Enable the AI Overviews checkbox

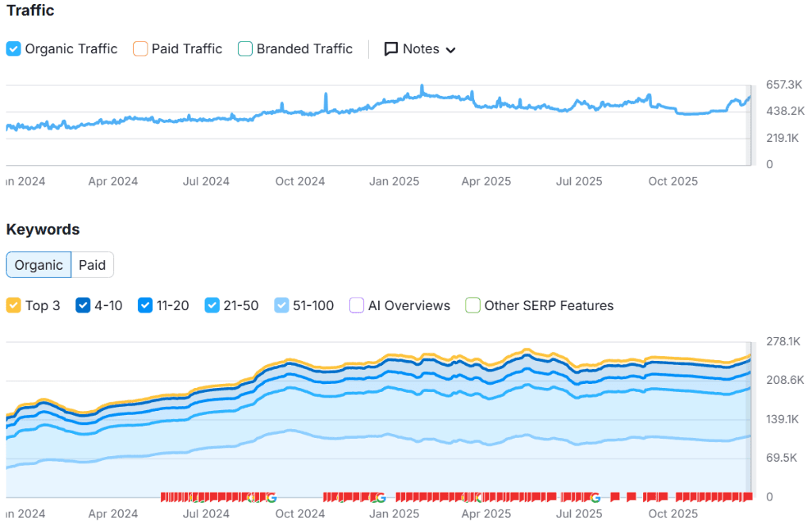356,305
